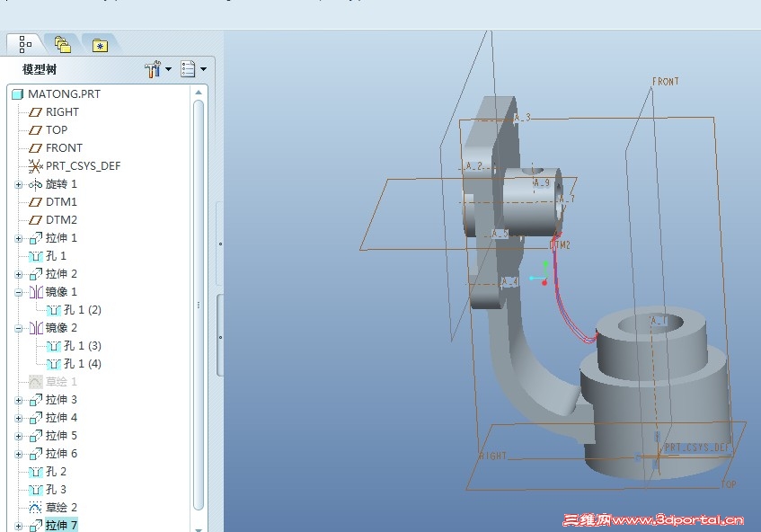
Task: Pick the RIGHT plane label in viewport
Action: coord(493,456)
